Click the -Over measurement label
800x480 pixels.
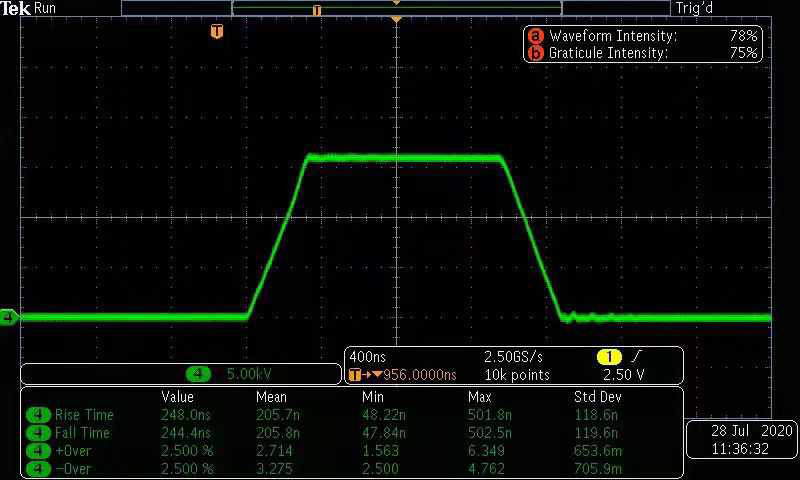73,469
